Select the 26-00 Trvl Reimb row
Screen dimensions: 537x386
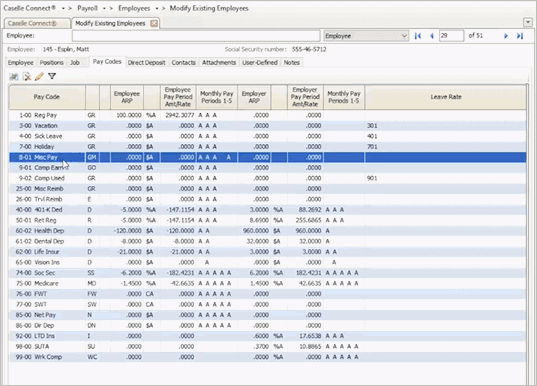[267, 199]
